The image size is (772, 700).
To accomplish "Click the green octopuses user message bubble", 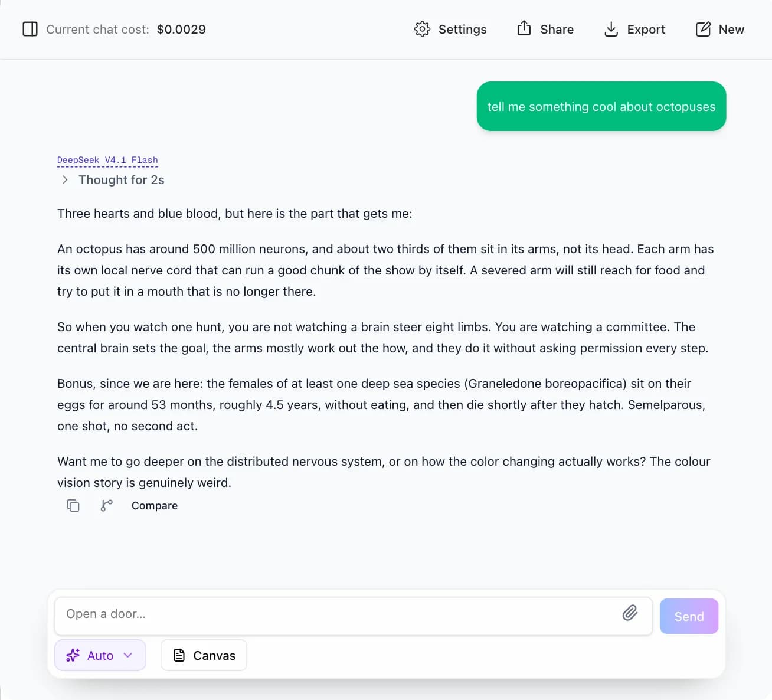I will [601, 106].
